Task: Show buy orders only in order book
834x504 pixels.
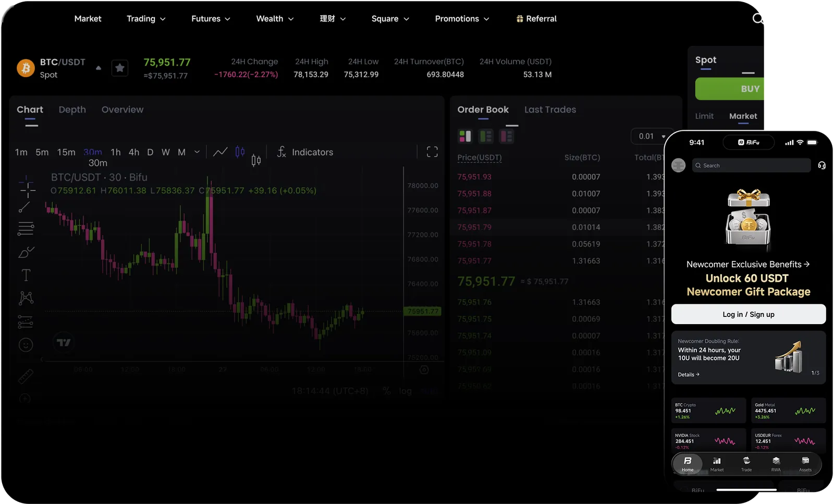Action: (x=486, y=136)
